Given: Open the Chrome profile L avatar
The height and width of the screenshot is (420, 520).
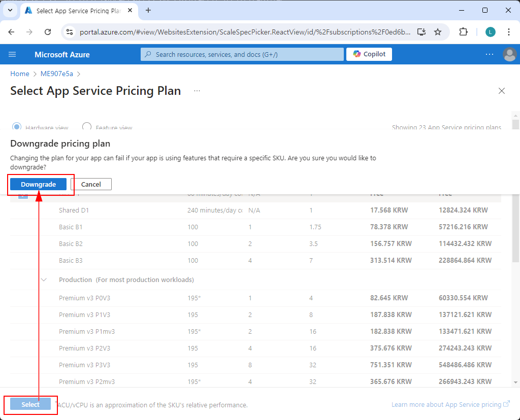Looking at the screenshot, I should 491,32.
